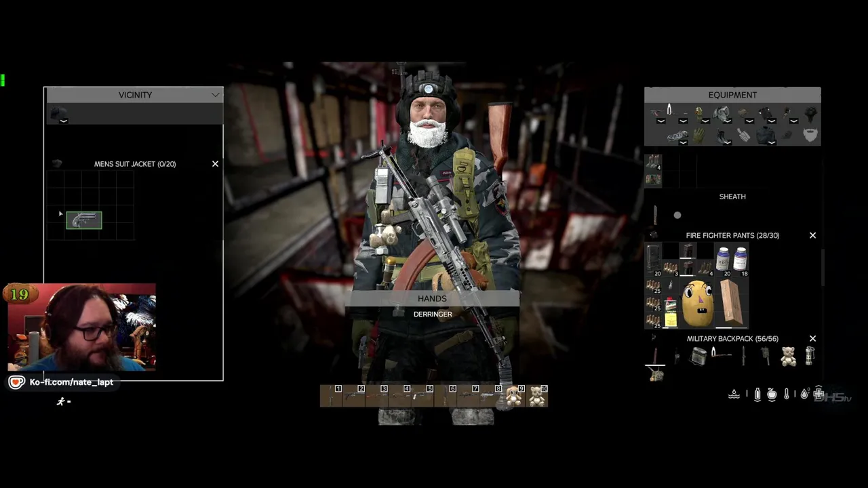Select the potato face mask item
The image size is (868, 488).
(x=697, y=303)
